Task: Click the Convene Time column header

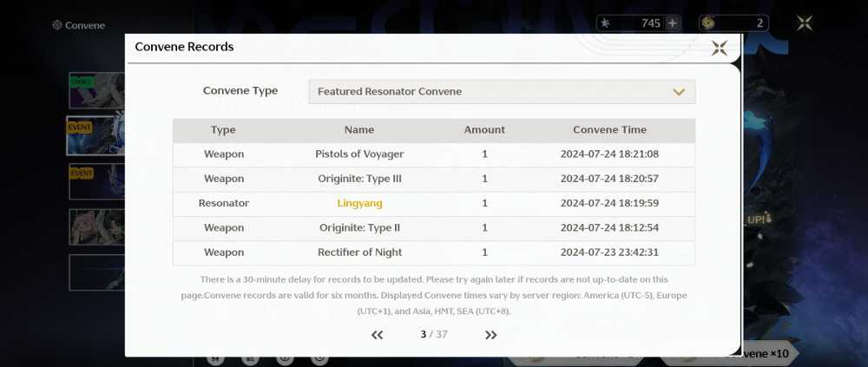Action: [609, 130]
